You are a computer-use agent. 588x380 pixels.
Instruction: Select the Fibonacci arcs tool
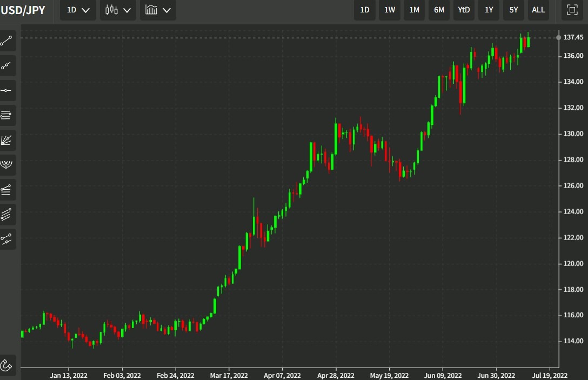[6, 165]
